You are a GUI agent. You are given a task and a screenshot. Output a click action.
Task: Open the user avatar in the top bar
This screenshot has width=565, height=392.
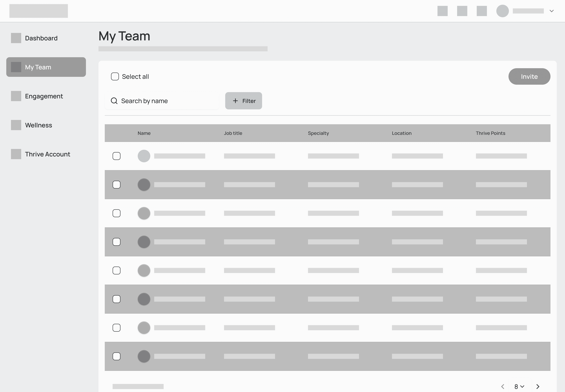coord(502,11)
